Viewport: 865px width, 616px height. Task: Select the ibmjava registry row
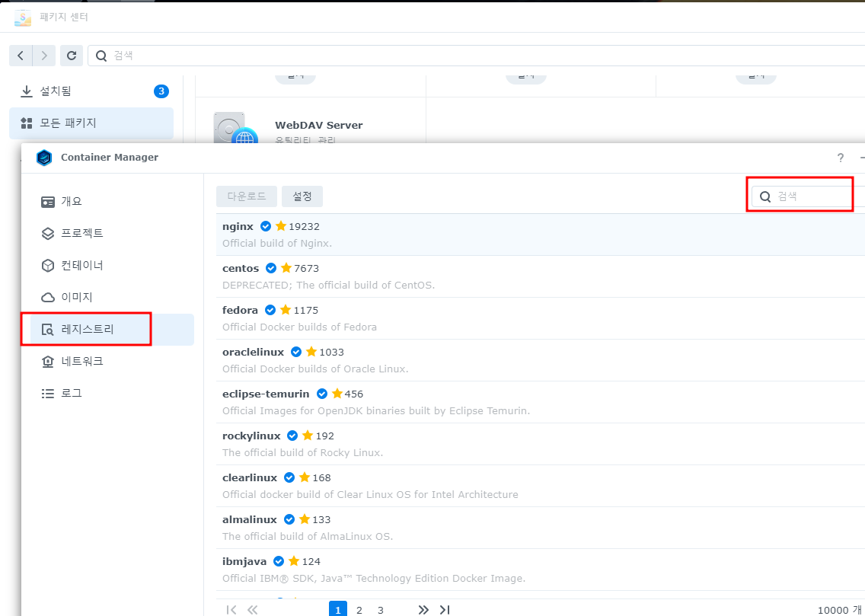click(541, 570)
